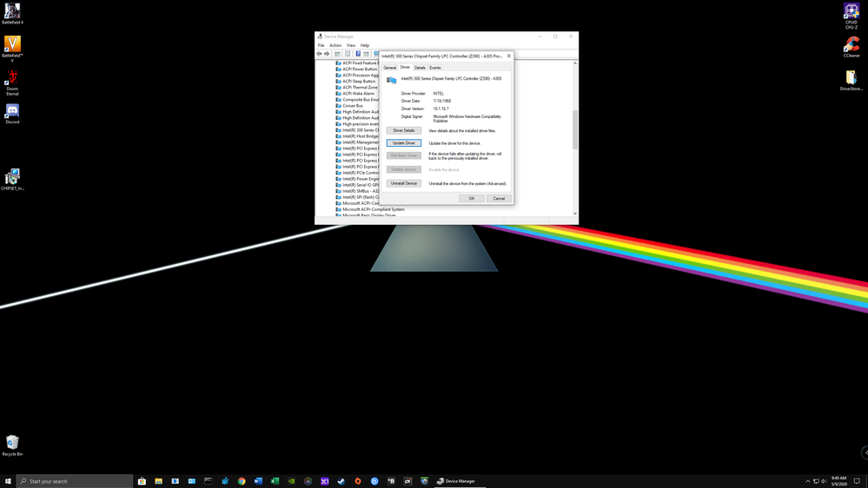
Task: Open CPUID CPU-Z desktop shortcut
Action: [851, 16]
